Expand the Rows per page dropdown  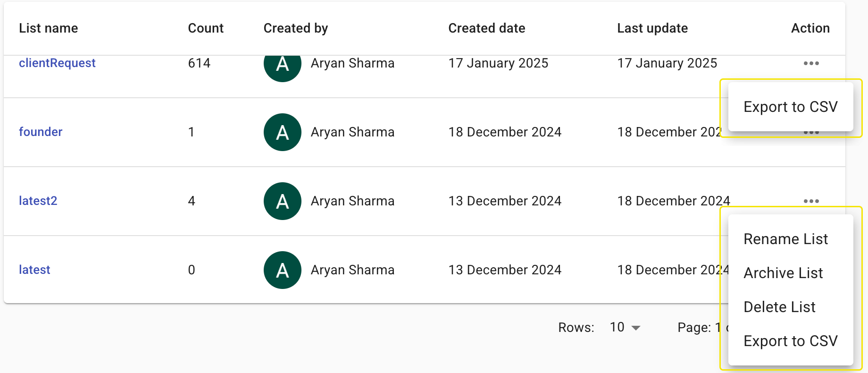(x=625, y=327)
